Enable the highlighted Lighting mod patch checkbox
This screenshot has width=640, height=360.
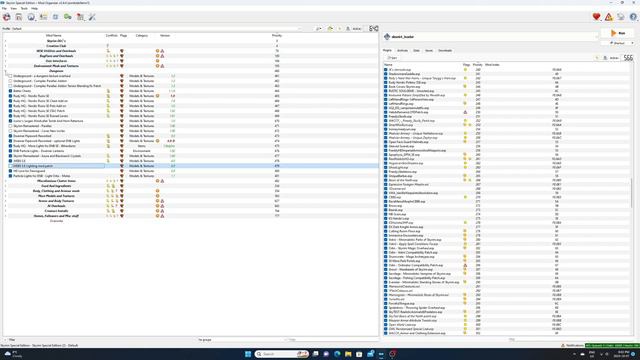(x=11, y=166)
